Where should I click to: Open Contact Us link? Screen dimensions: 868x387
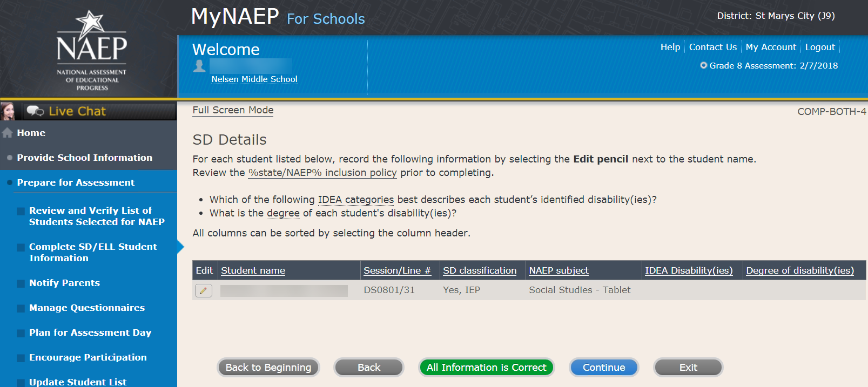tap(713, 47)
